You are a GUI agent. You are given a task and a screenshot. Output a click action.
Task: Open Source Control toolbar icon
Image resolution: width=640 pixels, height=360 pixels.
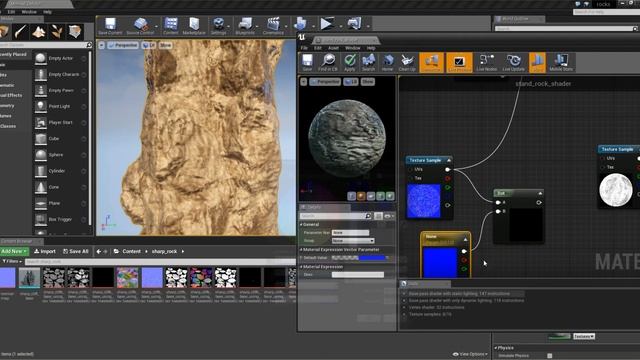(140, 26)
